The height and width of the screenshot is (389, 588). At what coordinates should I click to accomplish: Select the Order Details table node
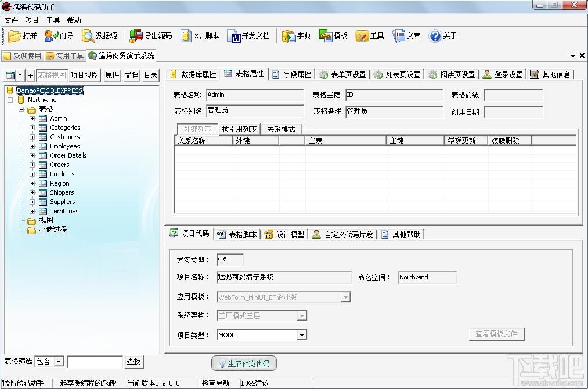(68, 155)
